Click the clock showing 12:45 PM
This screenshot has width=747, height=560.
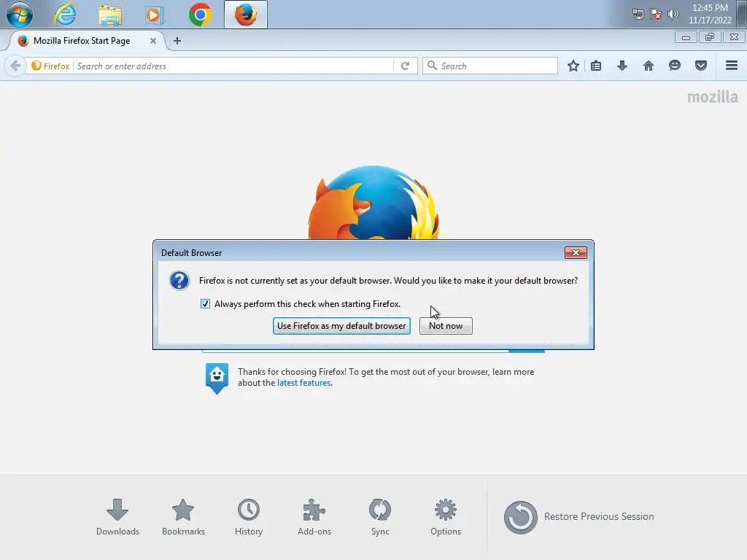tap(710, 14)
